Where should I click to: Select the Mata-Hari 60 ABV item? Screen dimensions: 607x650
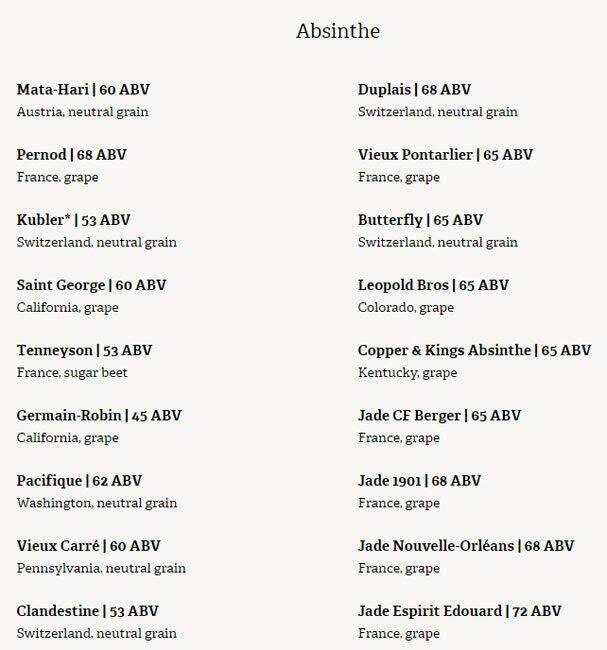pos(83,90)
